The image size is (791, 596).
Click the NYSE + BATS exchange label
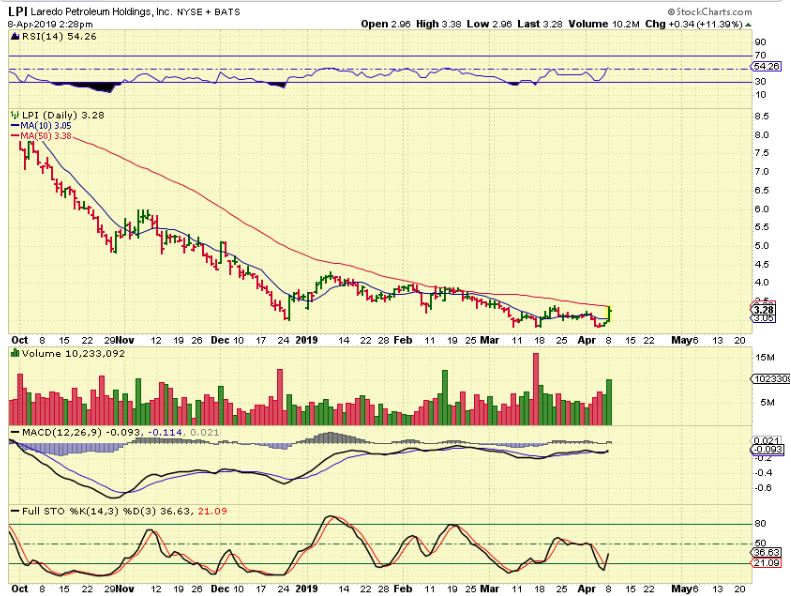208,12
